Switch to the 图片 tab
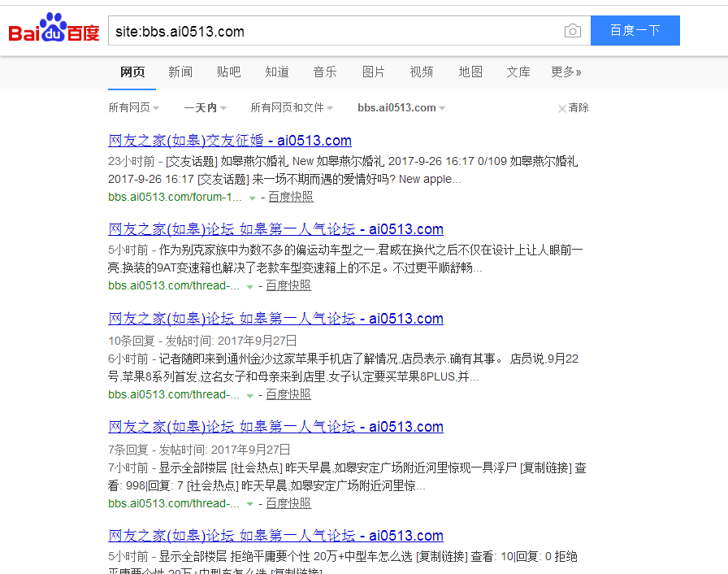Screen dimensions: 728x574 pos(373,72)
